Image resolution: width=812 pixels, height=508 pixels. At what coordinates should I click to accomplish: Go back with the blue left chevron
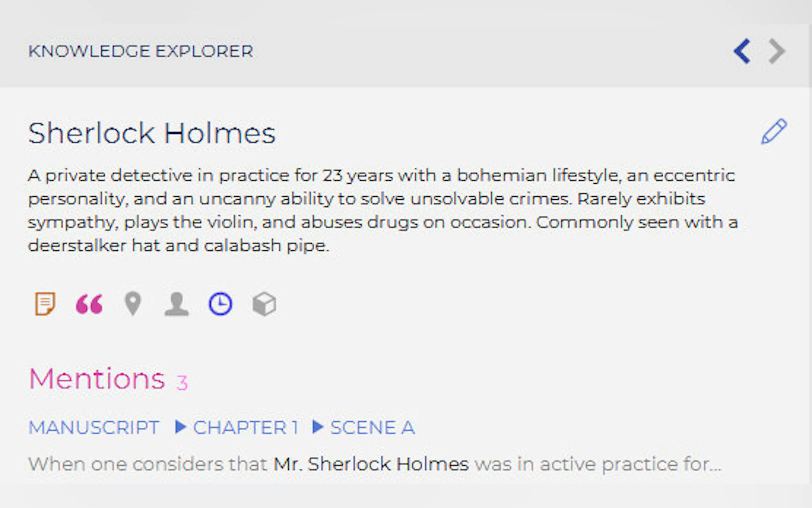pos(742,51)
